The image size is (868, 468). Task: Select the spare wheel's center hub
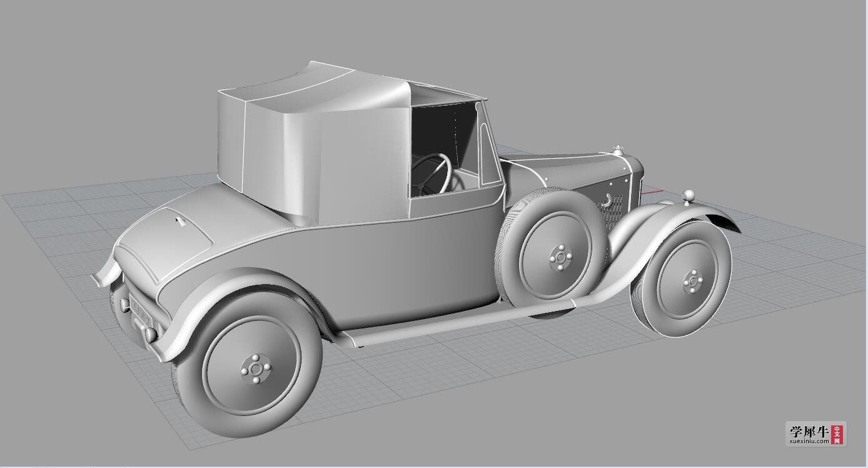(x=560, y=257)
